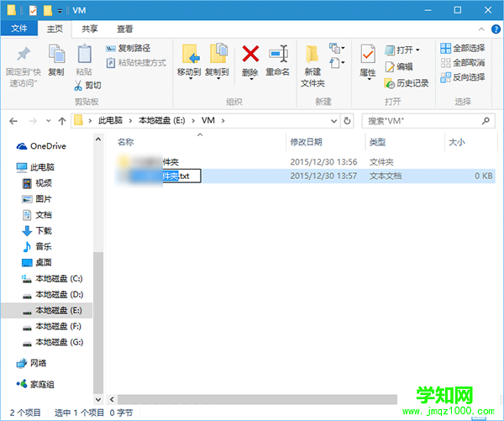Open Downloads (下载) in the sidebar
Viewport: 504px width, 421px height.
point(37,230)
